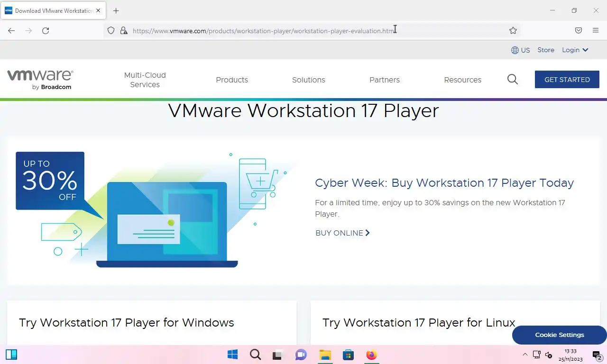Open Task View on the taskbar

tap(278, 355)
